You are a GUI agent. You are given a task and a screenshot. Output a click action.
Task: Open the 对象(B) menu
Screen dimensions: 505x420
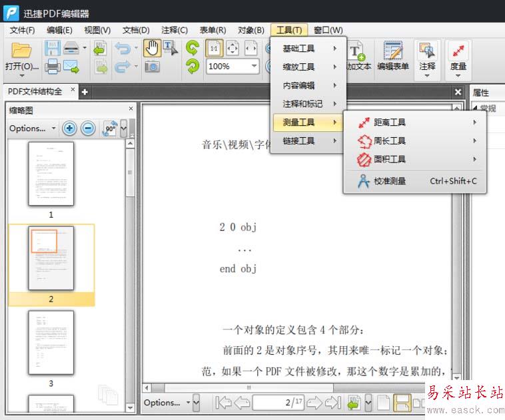[251, 31]
